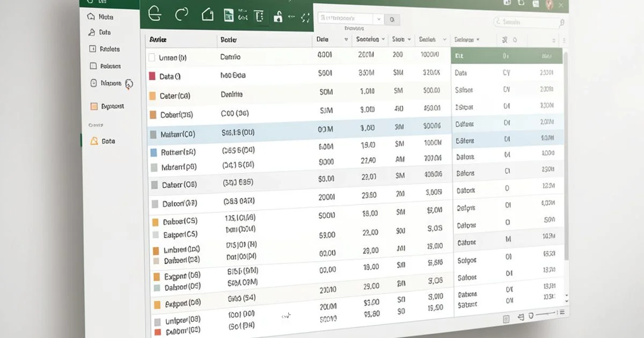Screen dimensions: 644x338
Task: Select the Home icon in the green toolbar
Action: coord(208,15)
